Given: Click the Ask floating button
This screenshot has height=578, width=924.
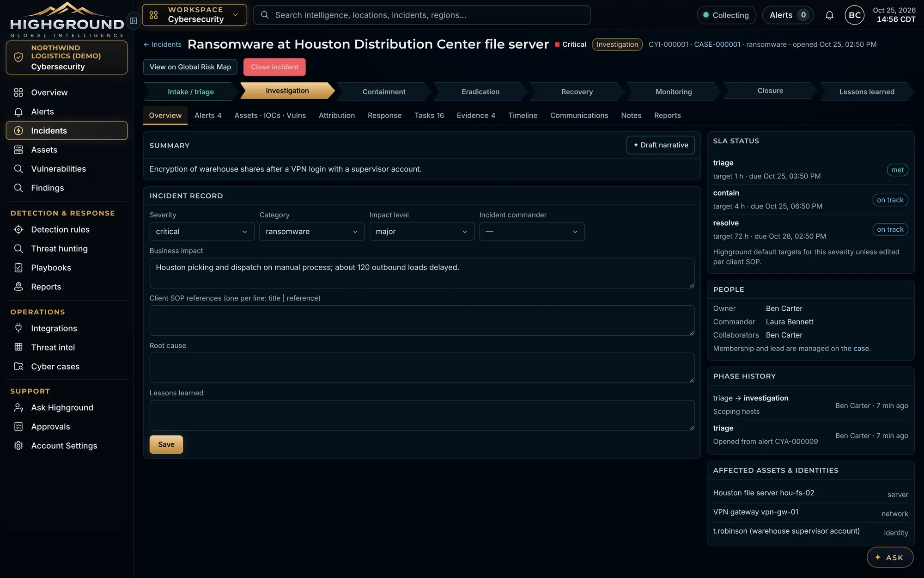Looking at the screenshot, I should pyautogui.click(x=890, y=557).
